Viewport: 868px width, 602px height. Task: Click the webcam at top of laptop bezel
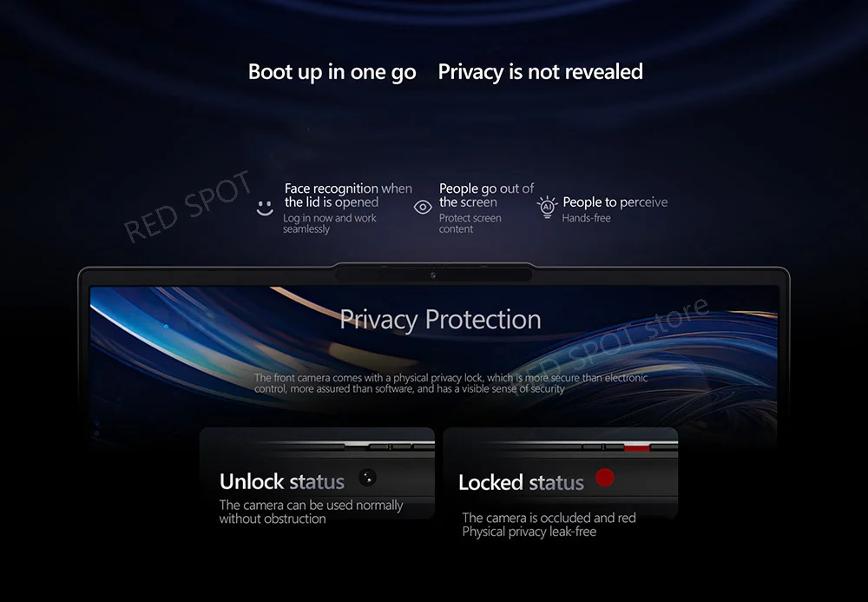pyautogui.click(x=433, y=275)
